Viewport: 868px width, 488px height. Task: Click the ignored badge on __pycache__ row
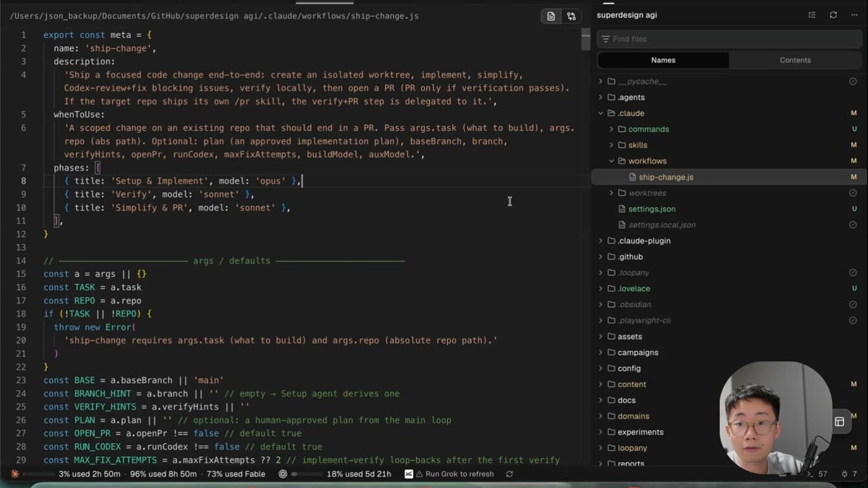click(853, 81)
